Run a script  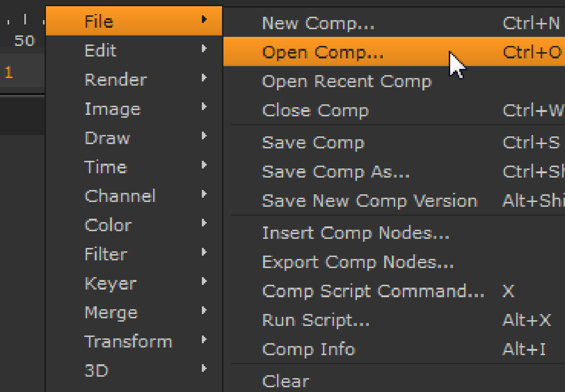click(x=316, y=320)
